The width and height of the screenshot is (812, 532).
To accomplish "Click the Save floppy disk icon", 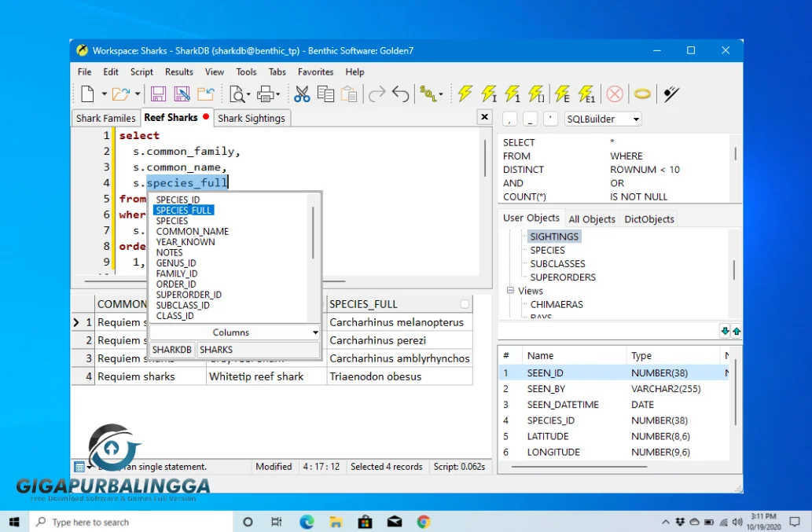I will 158,94.
